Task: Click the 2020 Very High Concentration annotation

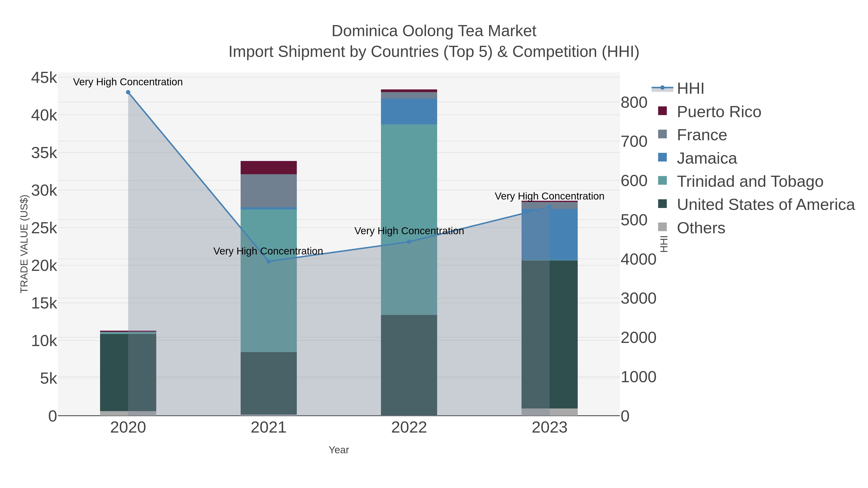Action: tap(128, 82)
